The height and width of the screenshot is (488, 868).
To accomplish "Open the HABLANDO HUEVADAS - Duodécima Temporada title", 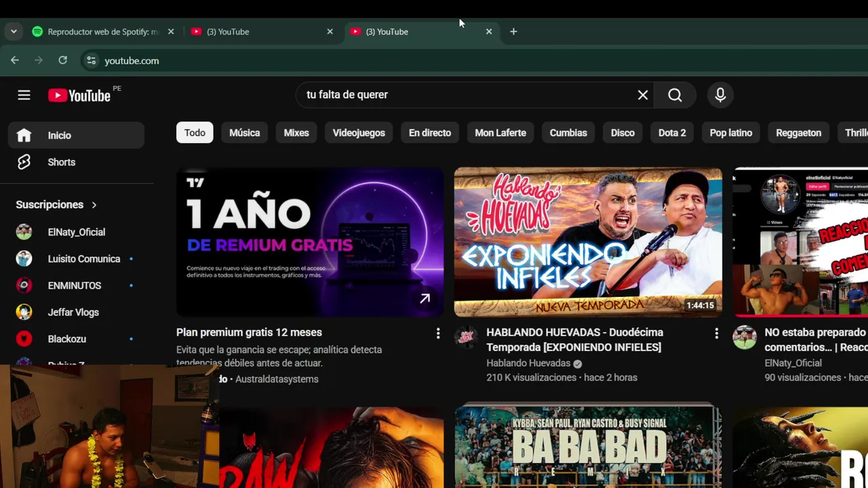I will click(x=575, y=340).
